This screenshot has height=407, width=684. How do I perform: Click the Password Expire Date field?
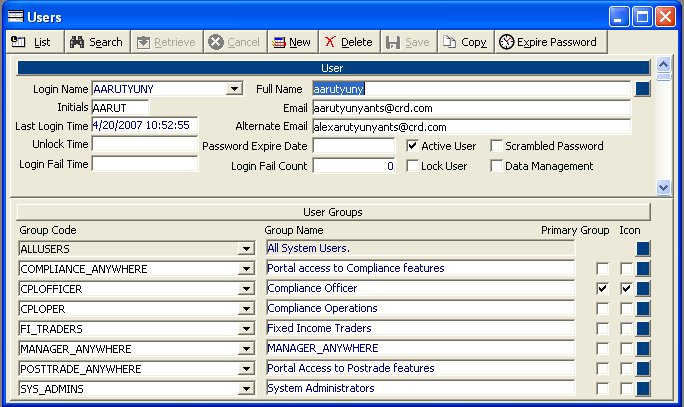pyautogui.click(x=354, y=146)
